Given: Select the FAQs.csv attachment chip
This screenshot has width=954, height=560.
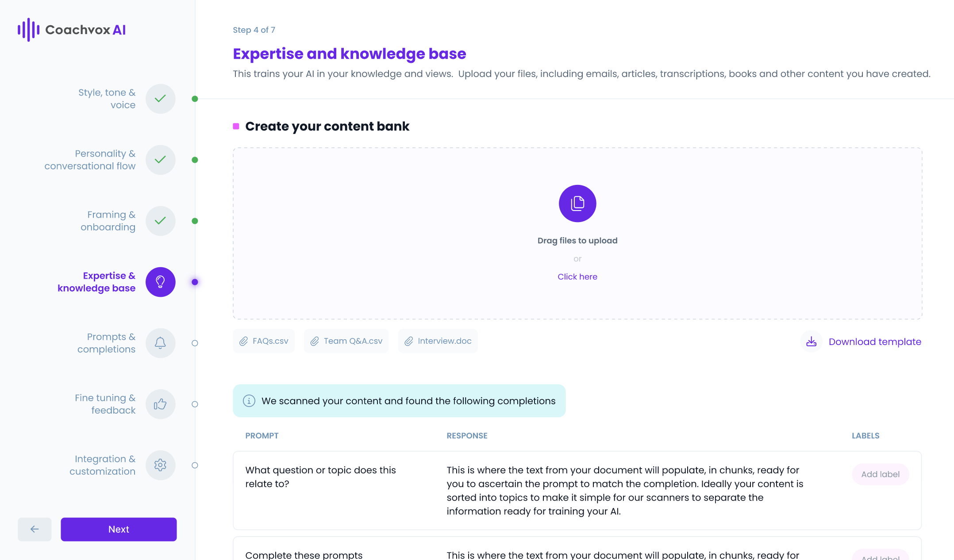Looking at the screenshot, I should click(264, 341).
